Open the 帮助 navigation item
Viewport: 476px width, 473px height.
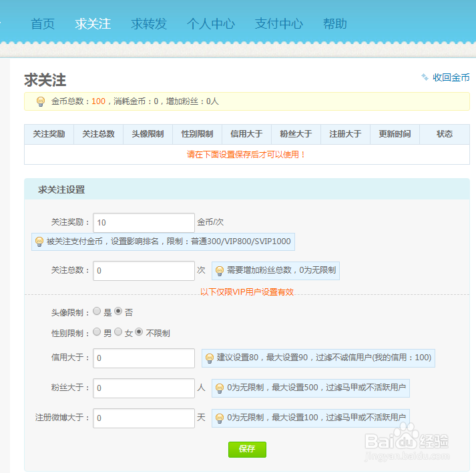pyautogui.click(x=335, y=24)
